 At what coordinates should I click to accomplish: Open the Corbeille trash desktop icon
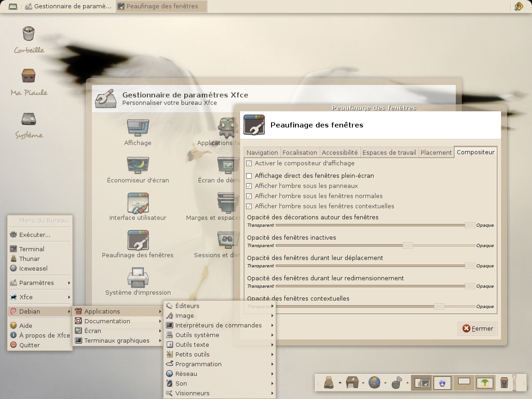29,34
